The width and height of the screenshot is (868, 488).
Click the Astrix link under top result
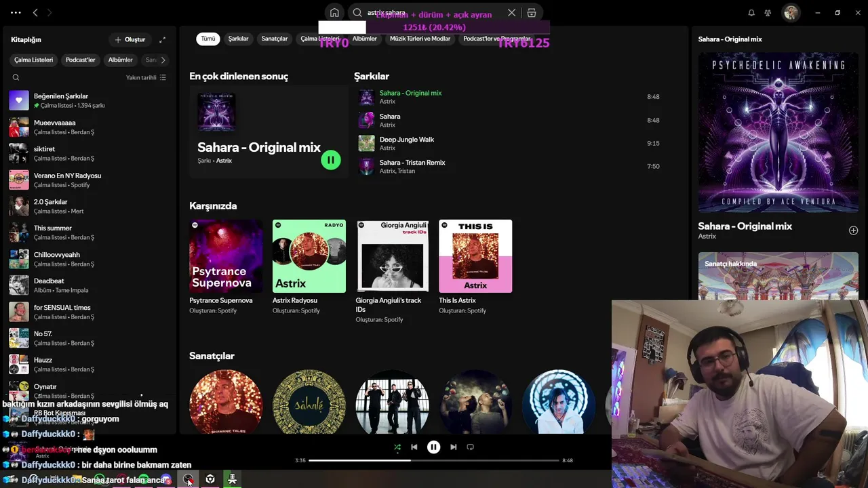coord(224,161)
